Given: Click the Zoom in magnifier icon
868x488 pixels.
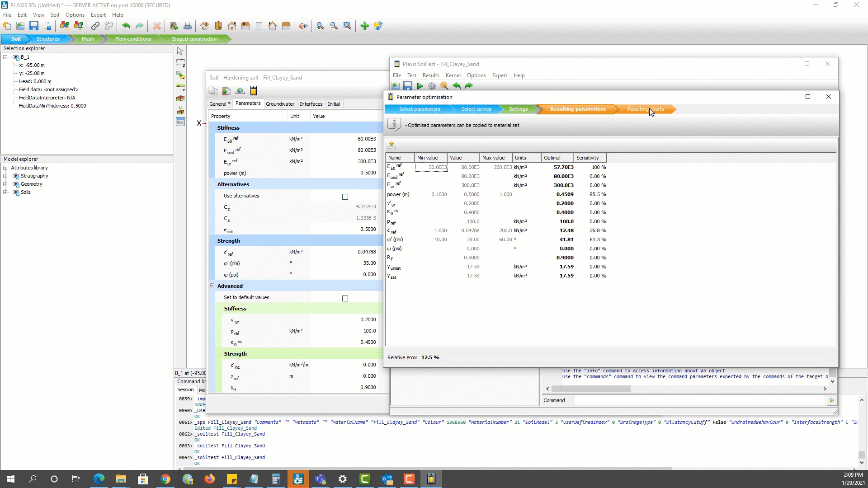Looking at the screenshot, I should (321, 26).
